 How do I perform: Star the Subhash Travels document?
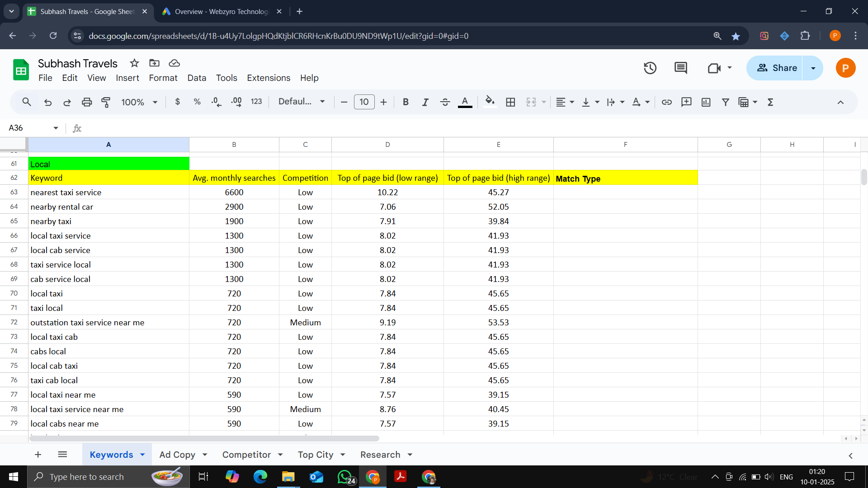click(134, 63)
